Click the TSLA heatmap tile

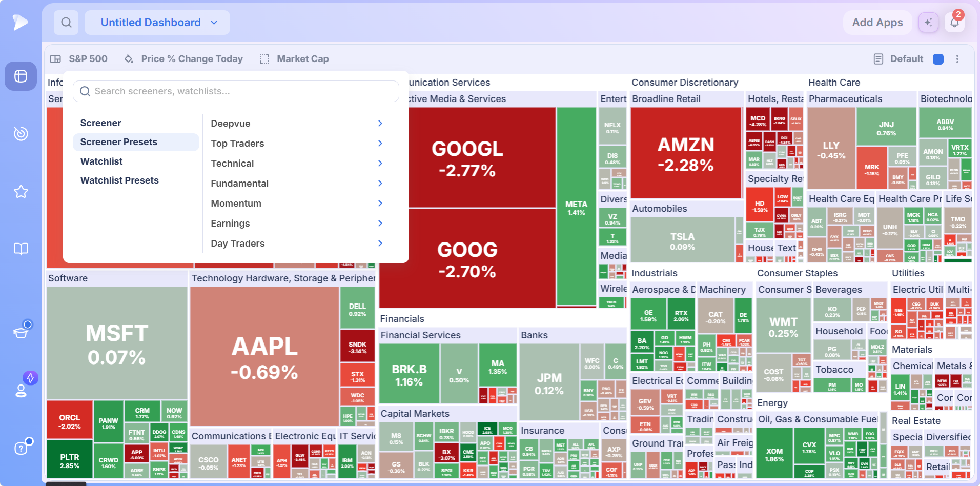tap(682, 240)
